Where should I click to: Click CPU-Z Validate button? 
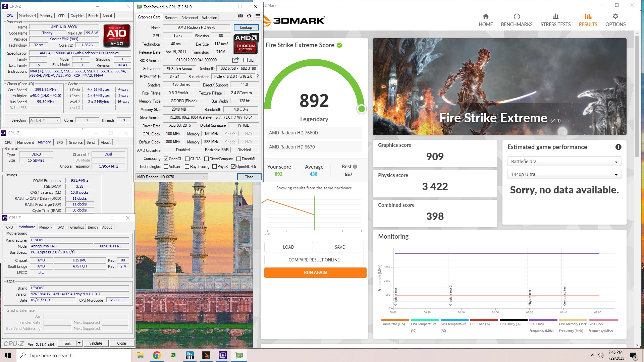(96, 343)
